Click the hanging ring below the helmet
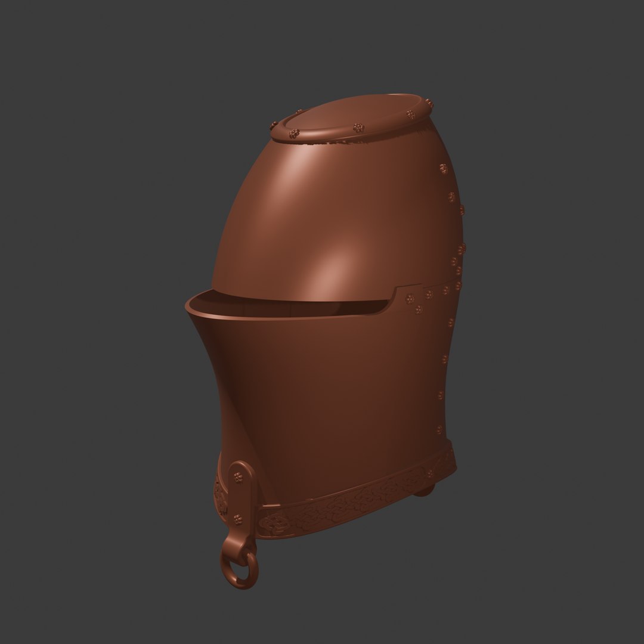The image size is (644, 644). [x=240, y=569]
